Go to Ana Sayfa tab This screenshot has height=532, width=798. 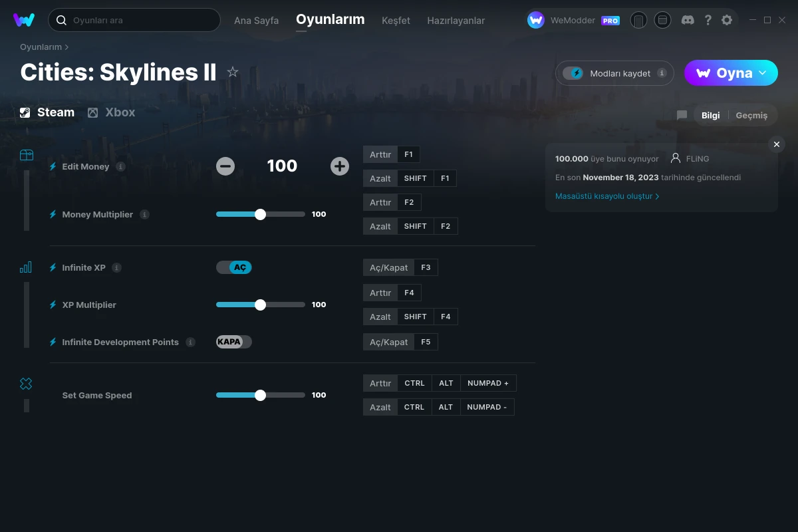tap(256, 21)
